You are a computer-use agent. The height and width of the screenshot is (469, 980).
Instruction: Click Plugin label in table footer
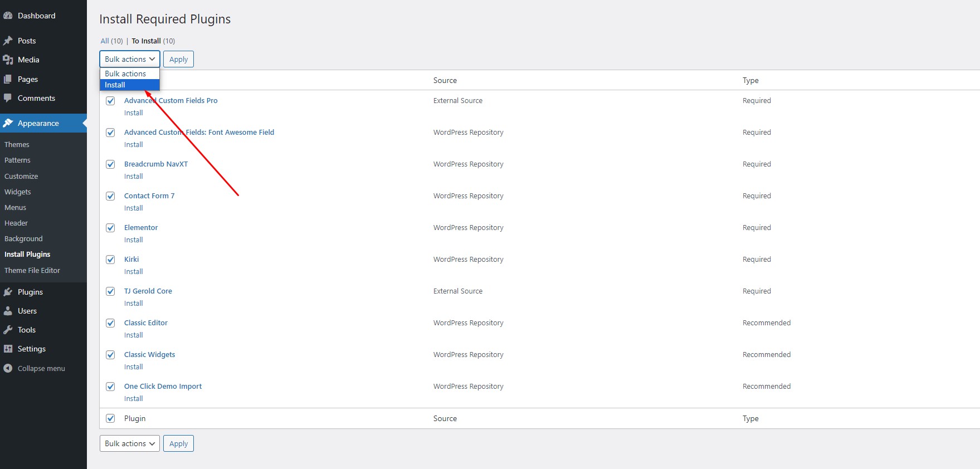135,418
